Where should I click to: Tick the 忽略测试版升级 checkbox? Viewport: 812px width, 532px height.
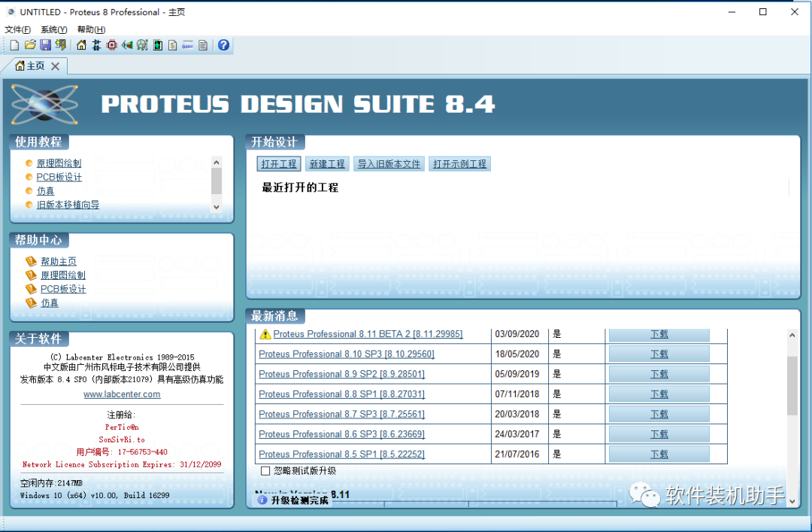pyautogui.click(x=265, y=471)
